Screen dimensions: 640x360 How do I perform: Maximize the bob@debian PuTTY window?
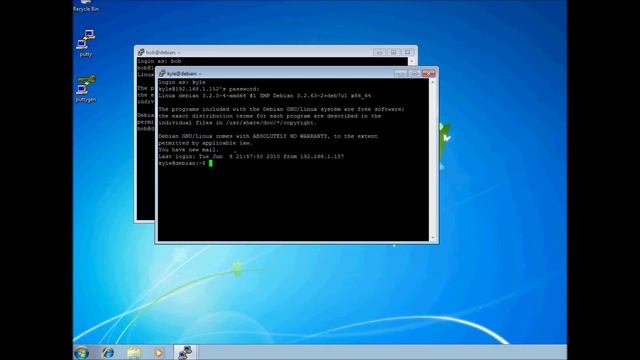(x=393, y=52)
